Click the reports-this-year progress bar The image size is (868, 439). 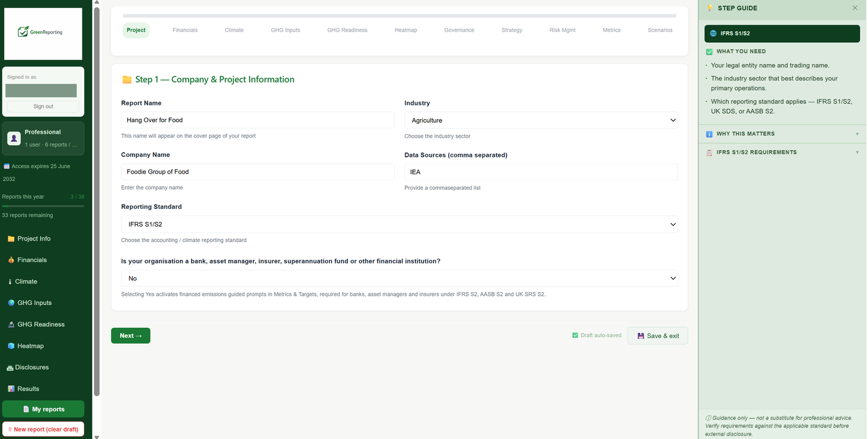click(43, 205)
